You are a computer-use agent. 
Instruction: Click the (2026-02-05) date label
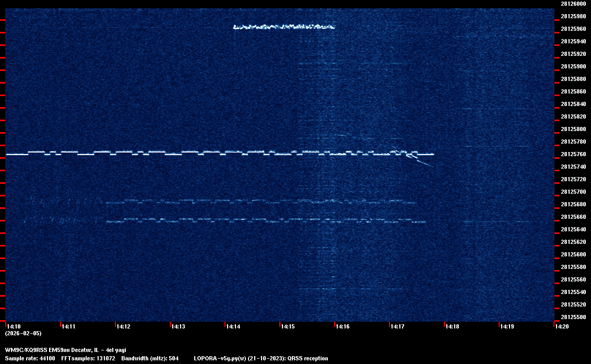point(23,333)
